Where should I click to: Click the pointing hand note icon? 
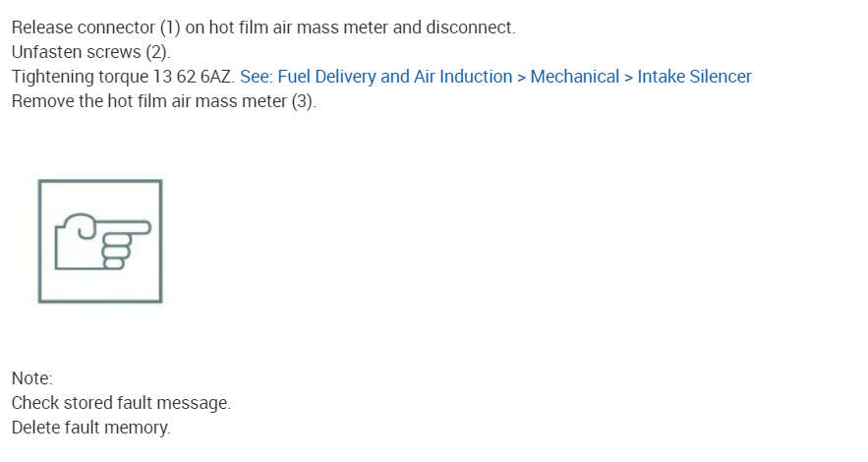(100, 242)
